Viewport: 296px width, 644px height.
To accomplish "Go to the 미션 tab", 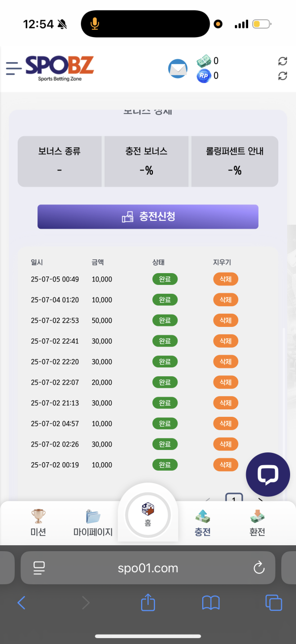I will [x=38, y=523].
